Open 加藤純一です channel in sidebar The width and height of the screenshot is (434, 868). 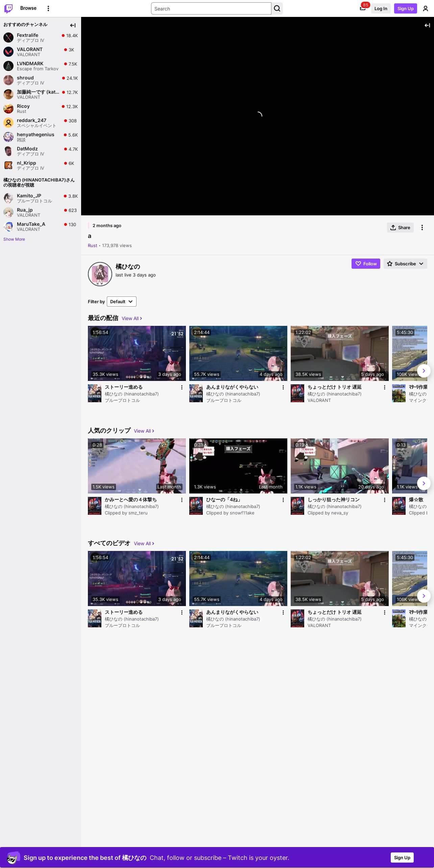click(41, 94)
